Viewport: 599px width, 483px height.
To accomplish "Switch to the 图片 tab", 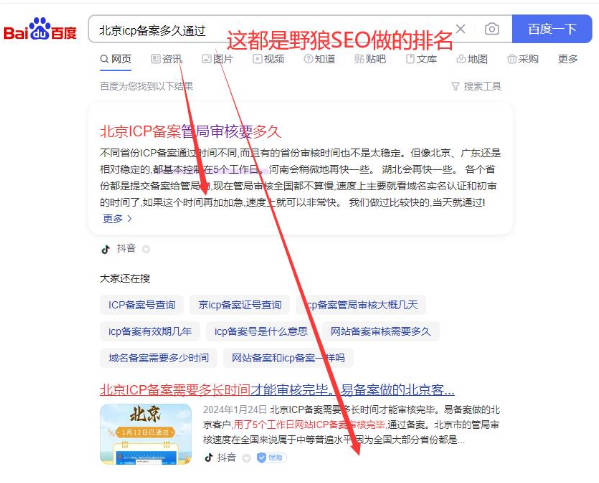I will [x=217, y=59].
